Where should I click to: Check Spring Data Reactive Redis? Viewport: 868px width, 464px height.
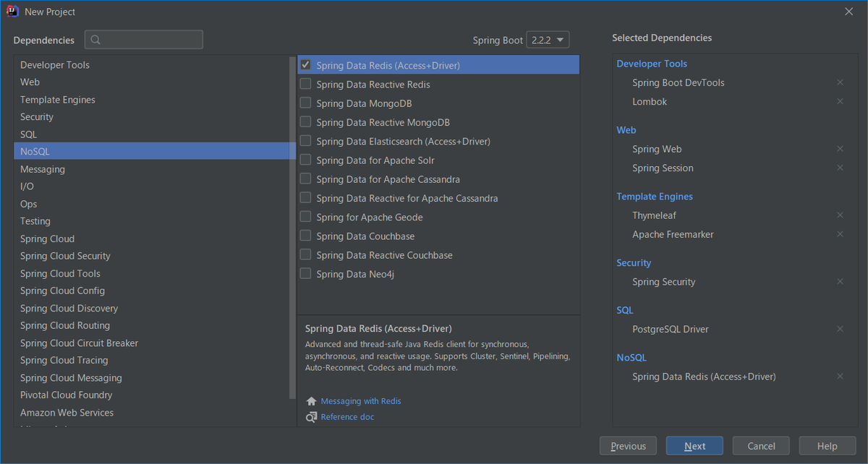pos(305,84)
